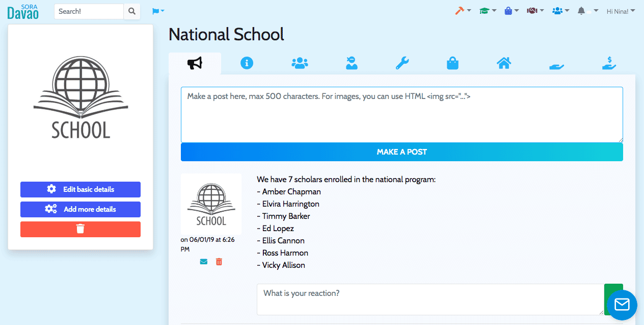Focus the Search! input field
644x325 pixels.
click(x=89, y=11)
